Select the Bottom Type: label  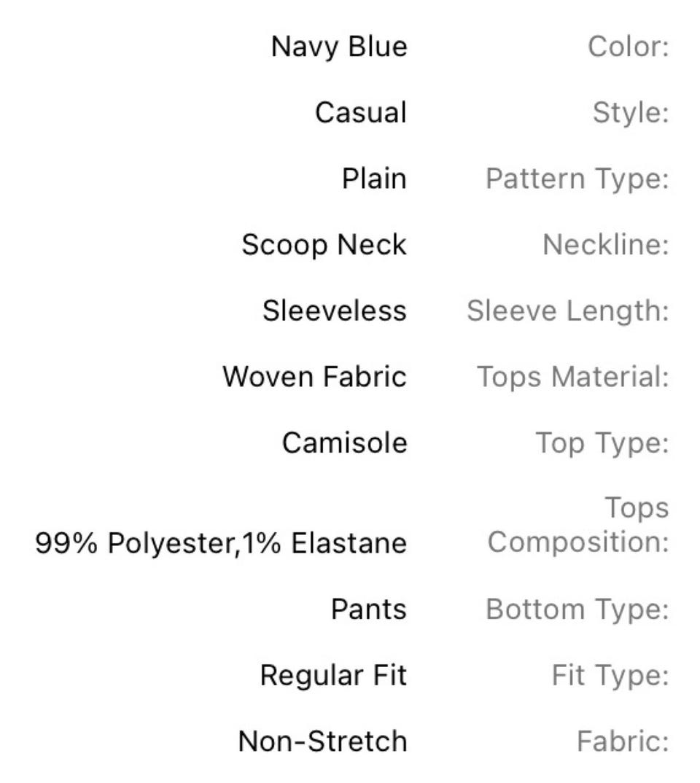[577, 609]
